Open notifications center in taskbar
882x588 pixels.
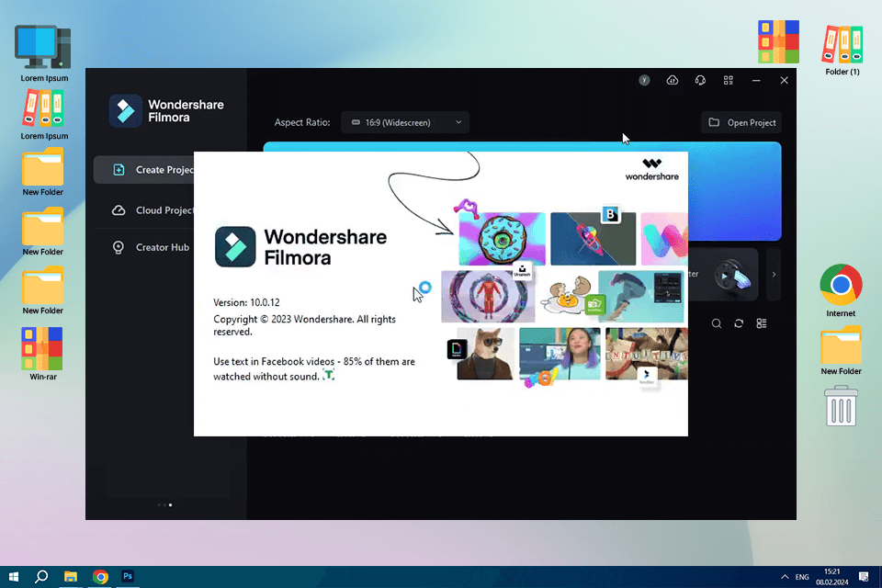tap(864, 577)
